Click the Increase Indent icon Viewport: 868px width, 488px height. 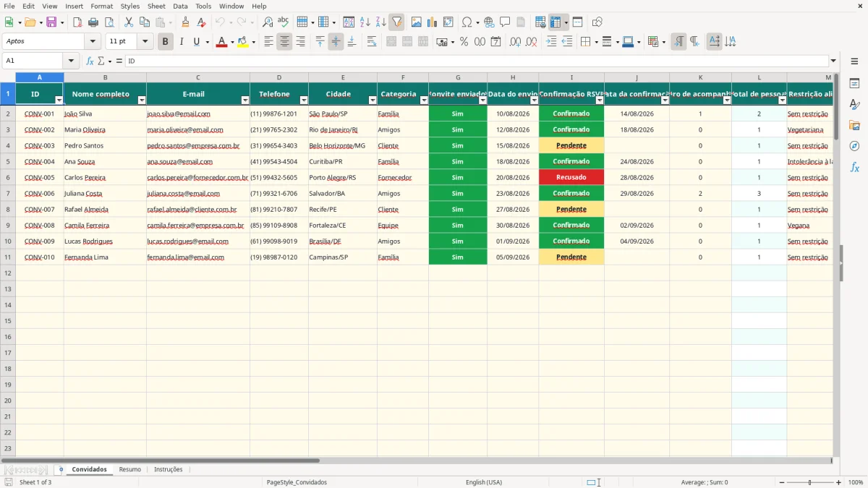tap(552, 42)
